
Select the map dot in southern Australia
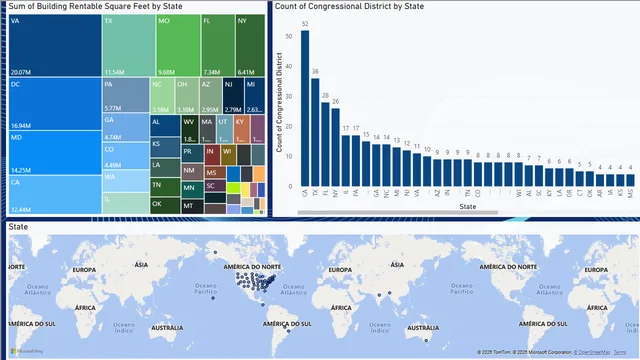(x=426, y=340)
